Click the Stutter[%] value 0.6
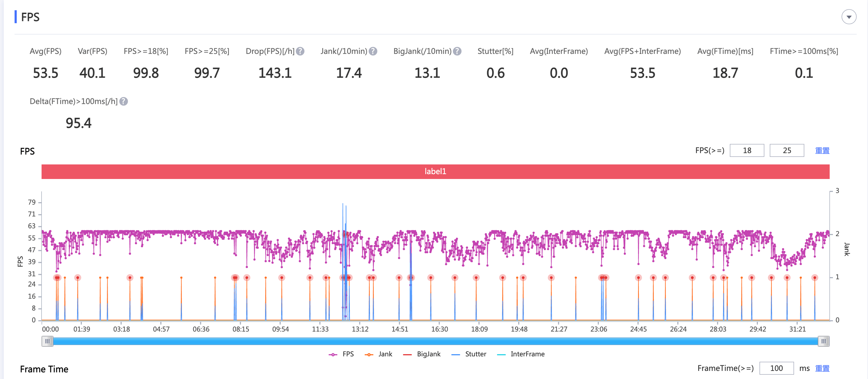 [495, 73]
